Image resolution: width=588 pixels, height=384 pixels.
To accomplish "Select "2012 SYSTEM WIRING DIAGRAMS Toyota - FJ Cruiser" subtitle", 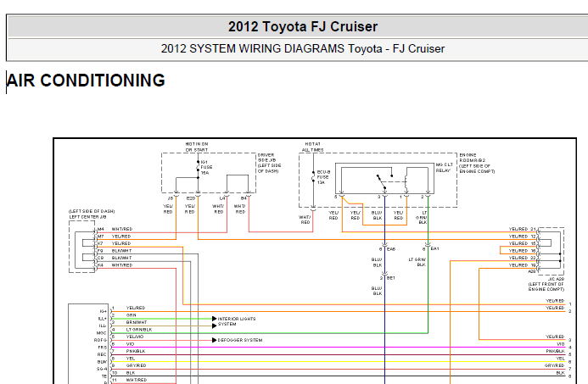I will pos(303,48).
